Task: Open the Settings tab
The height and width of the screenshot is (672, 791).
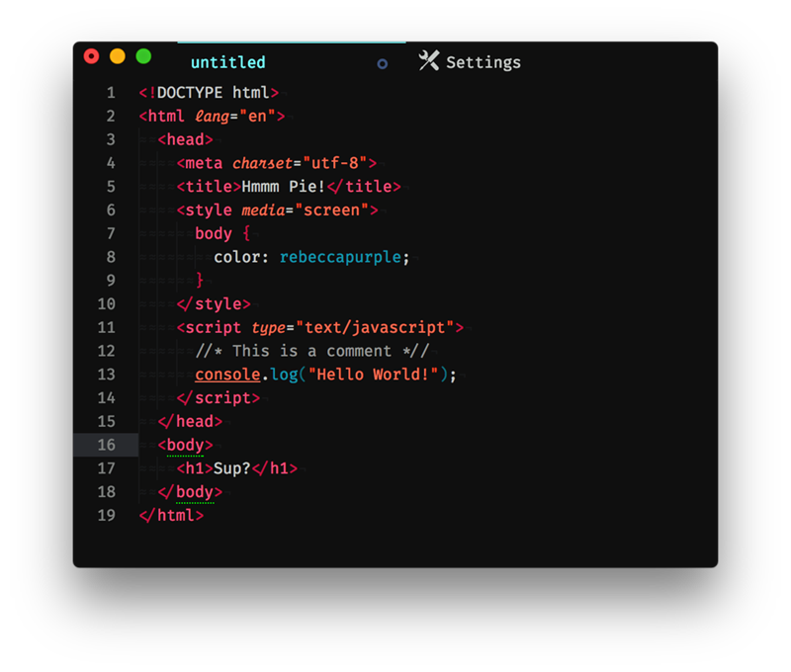Action: pos(470,62)
